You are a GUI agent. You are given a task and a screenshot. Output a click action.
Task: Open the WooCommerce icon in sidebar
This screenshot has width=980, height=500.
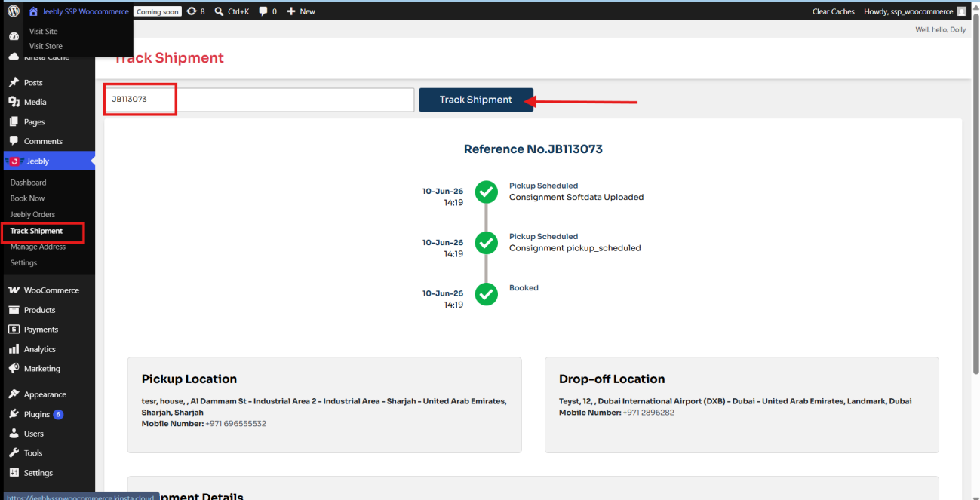[14, 290]
